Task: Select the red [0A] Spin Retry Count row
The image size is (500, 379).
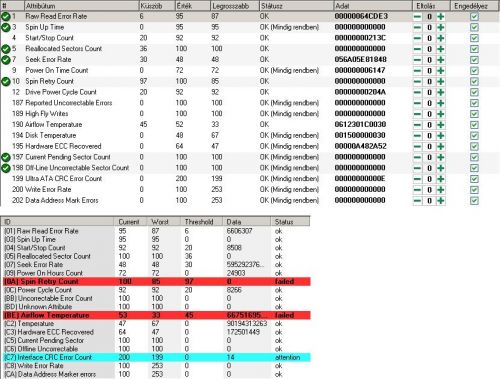Action: coord(156,281)
